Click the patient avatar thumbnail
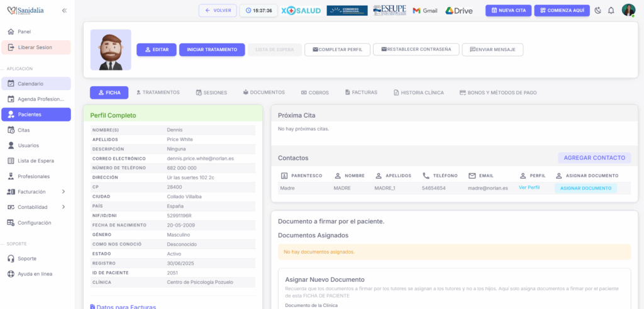The height and width of the screenshot is (309, 644). tap(111, 50)
